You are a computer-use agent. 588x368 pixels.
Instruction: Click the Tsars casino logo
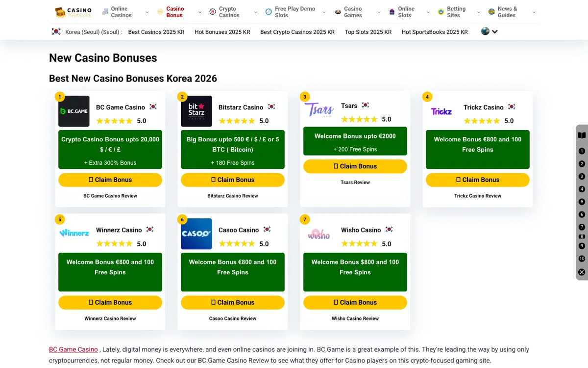click(319, 109)
